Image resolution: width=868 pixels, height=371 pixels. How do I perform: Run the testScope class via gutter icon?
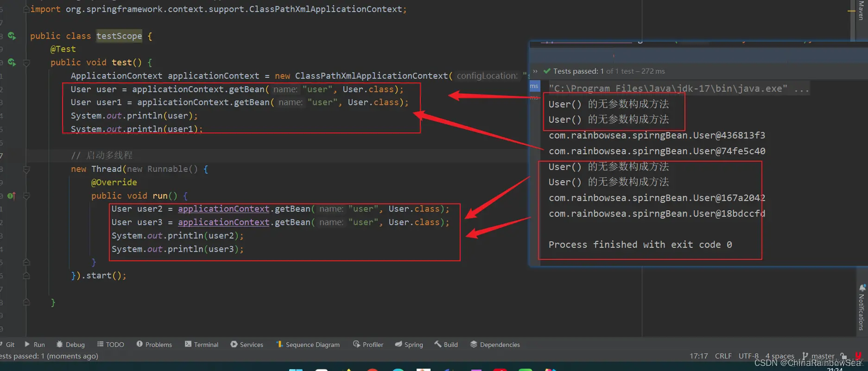(12, 36)
